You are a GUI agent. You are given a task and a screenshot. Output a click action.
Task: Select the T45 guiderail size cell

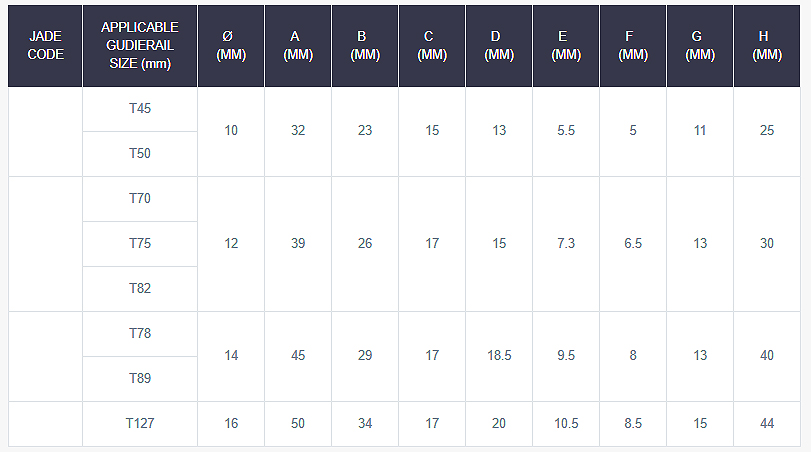click(140, 109)
